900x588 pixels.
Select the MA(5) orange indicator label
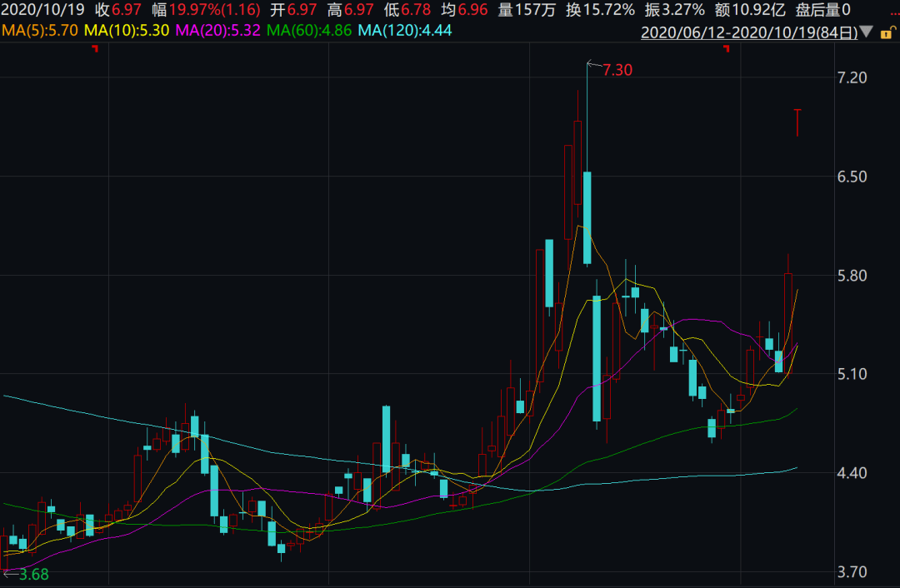pos(39,31)
